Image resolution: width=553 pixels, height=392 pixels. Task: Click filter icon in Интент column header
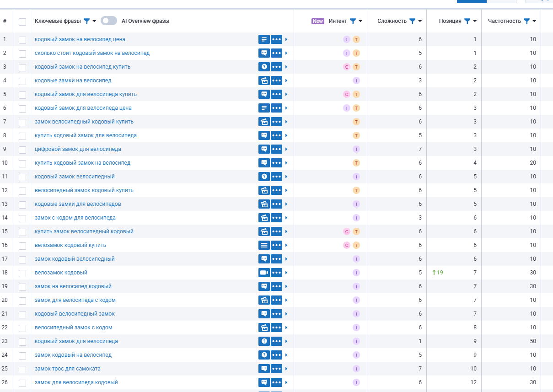(353, 21)
